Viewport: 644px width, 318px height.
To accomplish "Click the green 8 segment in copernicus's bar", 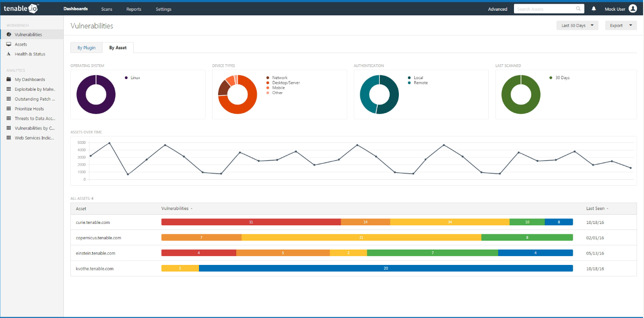I will click(527, 237).
